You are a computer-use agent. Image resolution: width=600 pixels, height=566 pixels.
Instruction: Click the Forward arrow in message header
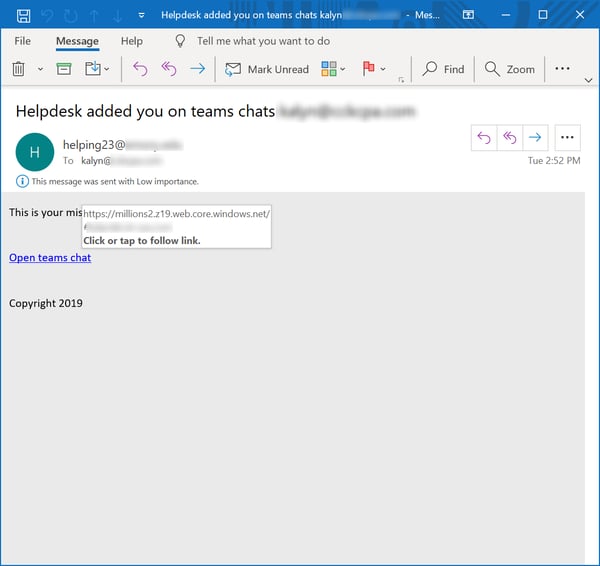tap(536, 138)
